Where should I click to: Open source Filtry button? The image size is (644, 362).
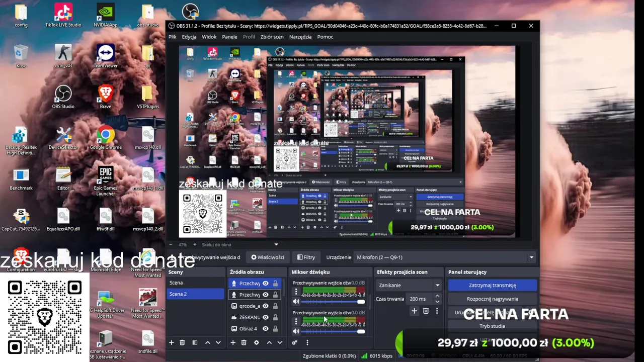pyautogui.click(x=306, y=257)
